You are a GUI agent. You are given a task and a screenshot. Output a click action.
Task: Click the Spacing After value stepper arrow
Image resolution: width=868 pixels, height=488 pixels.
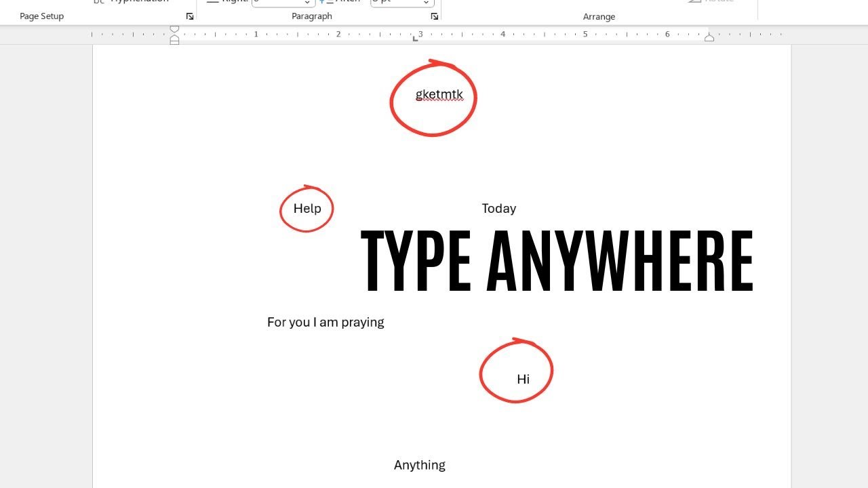coord(426,3)
